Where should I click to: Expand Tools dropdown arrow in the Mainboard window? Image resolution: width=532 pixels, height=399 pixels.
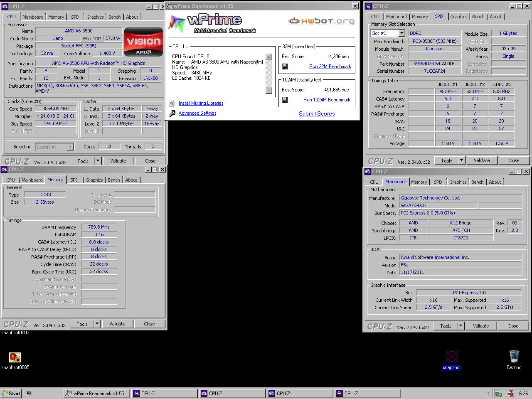(461, 326)
